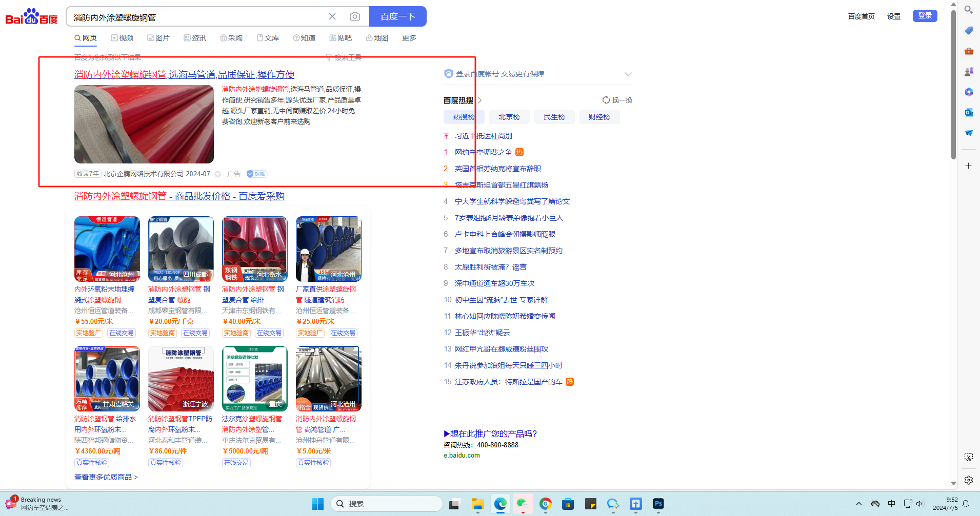Refresh hot searches with 换一换
This screenshot has height=516, width=980.
(617, 100)
